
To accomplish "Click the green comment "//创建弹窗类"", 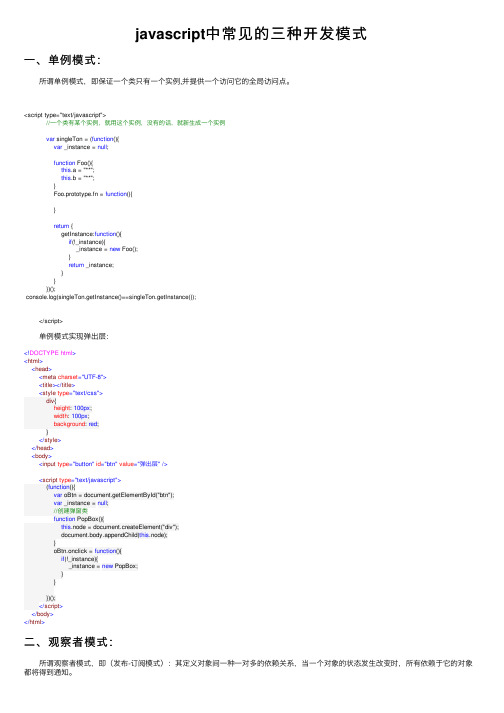I will pyautogui.click(x=71, y=511).
